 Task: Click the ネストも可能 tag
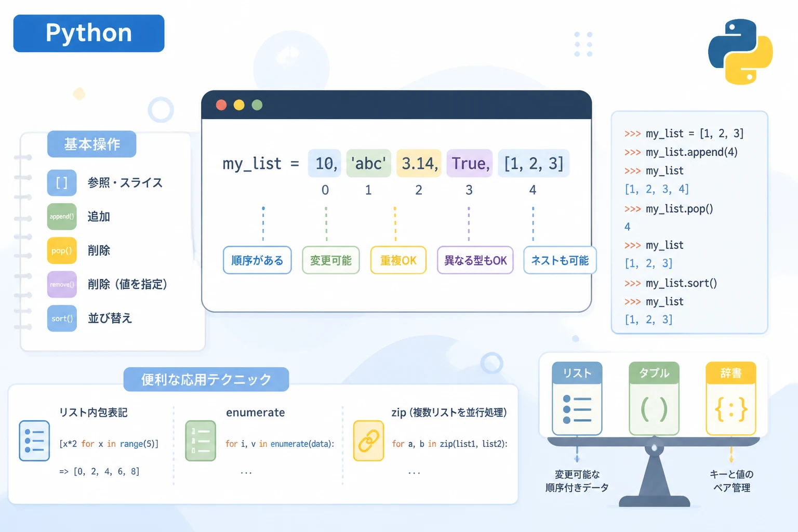click(560, 260)
